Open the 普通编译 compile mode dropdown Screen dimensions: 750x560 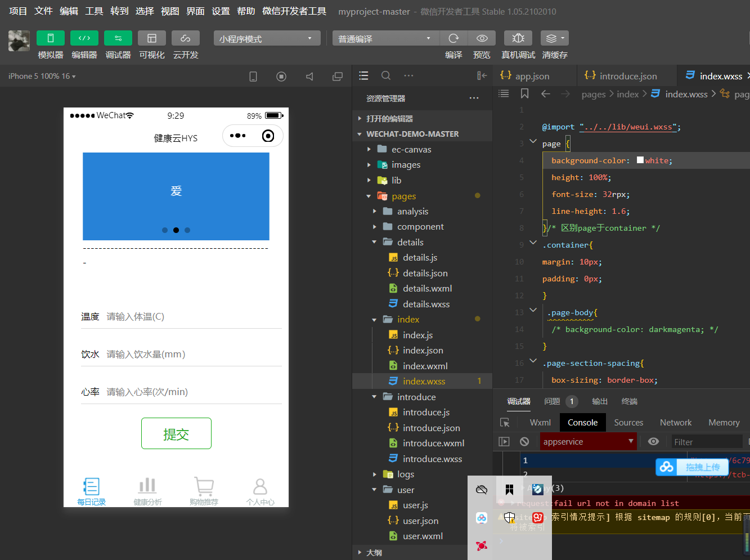click(x=385, y=38)
